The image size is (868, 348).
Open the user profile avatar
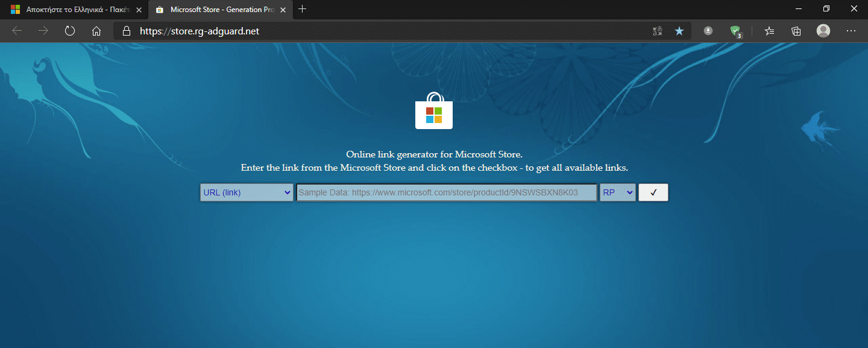823,31
